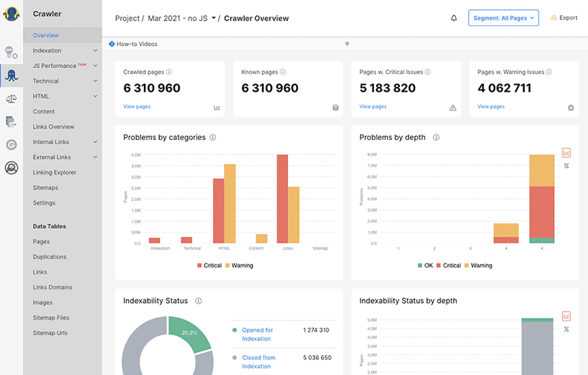588x375 pixels.
Task: Click the chart icon in Crawled pages card
Action: click(x=217, y=107)
